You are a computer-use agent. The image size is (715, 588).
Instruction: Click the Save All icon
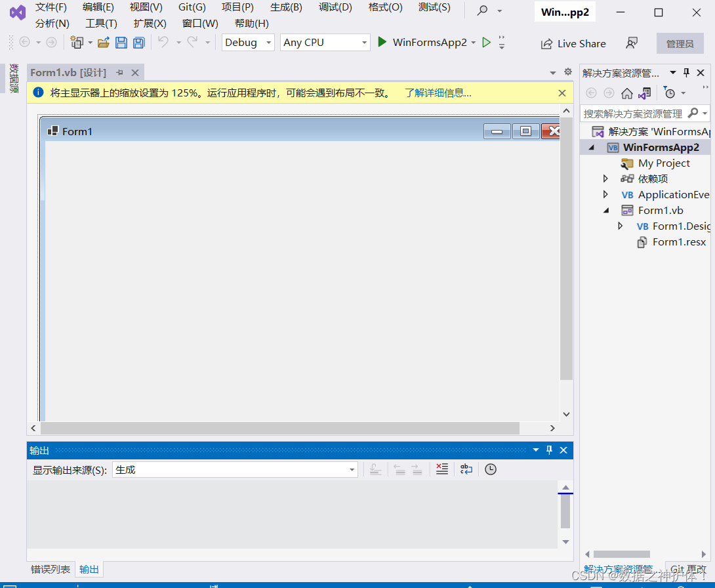139,43
